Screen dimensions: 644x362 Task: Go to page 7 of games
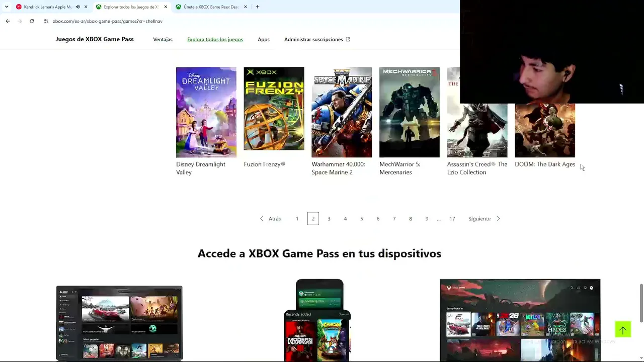pos(394,219)
